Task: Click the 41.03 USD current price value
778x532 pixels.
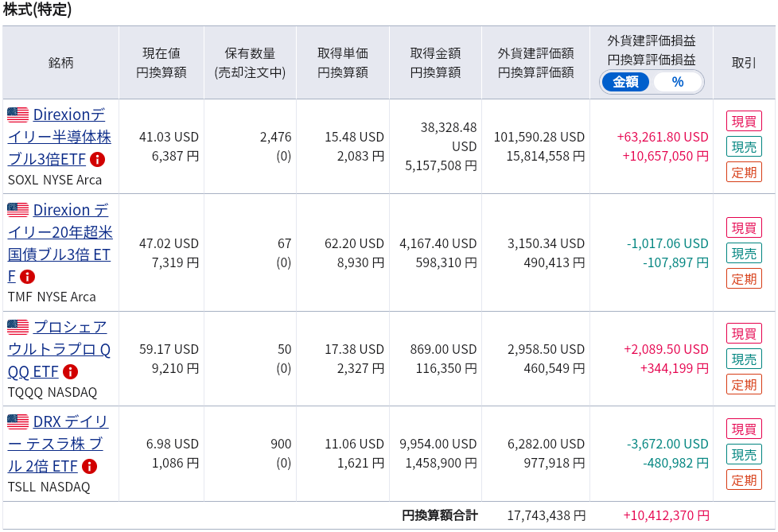Action: [169, 137]
